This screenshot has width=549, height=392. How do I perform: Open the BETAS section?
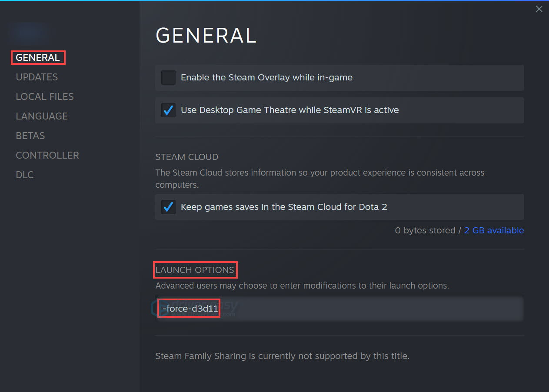30,136
